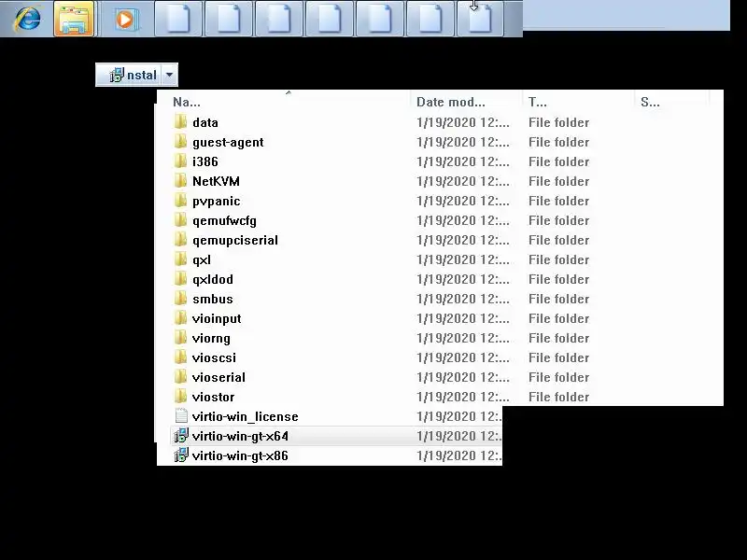Image resolution: width=747 pixels, height=560 pixels.
Task: Select the NetKVM folder icon
Action: (x=180, y=180)
